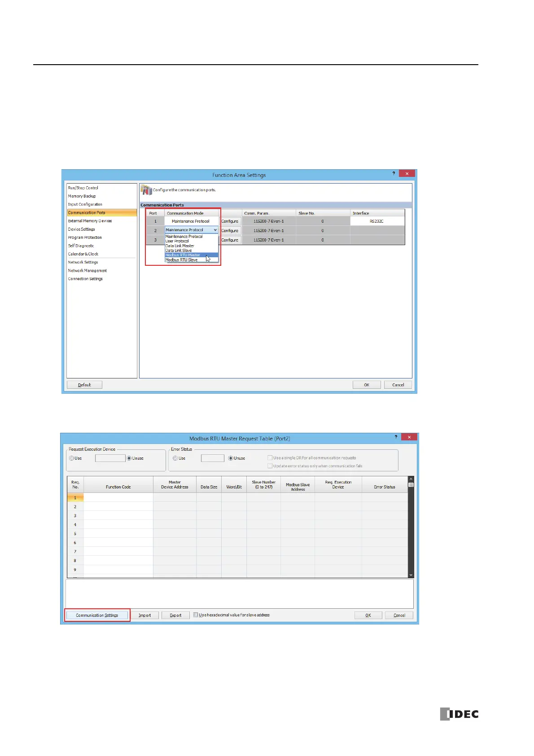This screenshot has height=756, width=534.
Task: Tick Use a single DR for all requests
Action: 270,458
